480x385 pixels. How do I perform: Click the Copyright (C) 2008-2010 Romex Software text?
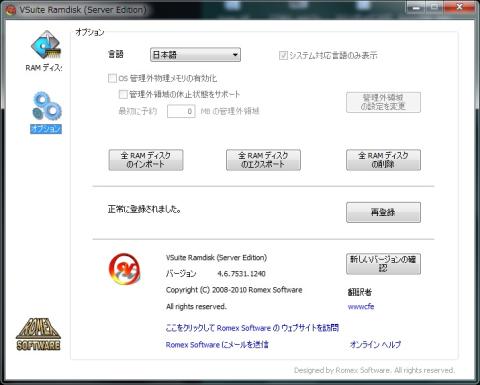(x=234, y=290)
